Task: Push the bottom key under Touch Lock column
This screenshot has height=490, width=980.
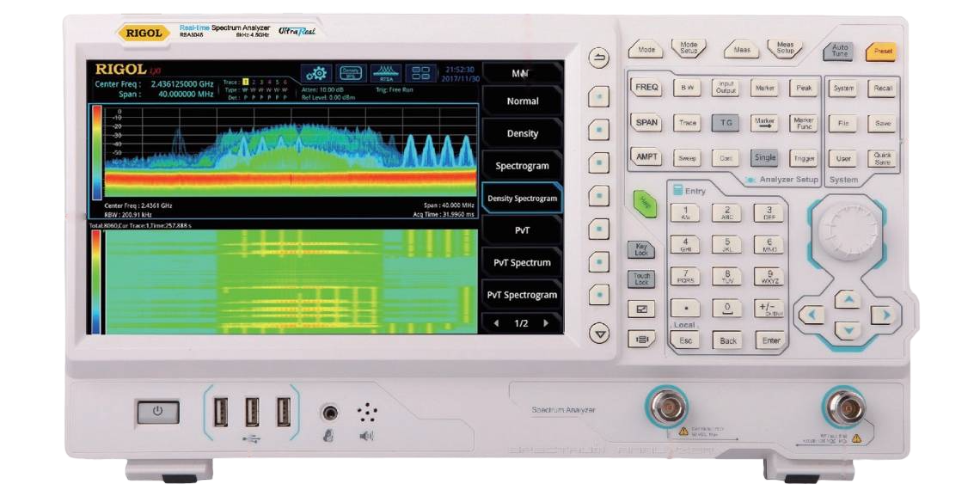Action: coord(641,339)
